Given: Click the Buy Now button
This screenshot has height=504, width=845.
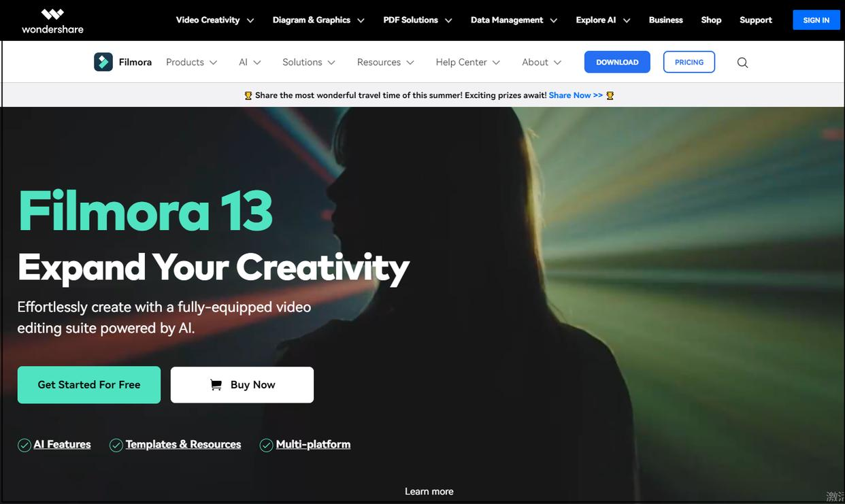Looking at the screenshot, I should coord(242,385).
